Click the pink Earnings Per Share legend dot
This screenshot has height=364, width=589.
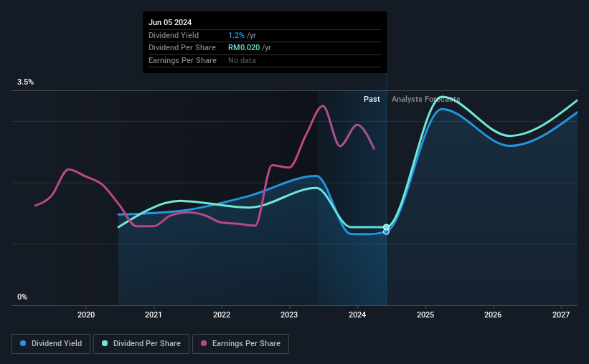click(204, 343)
